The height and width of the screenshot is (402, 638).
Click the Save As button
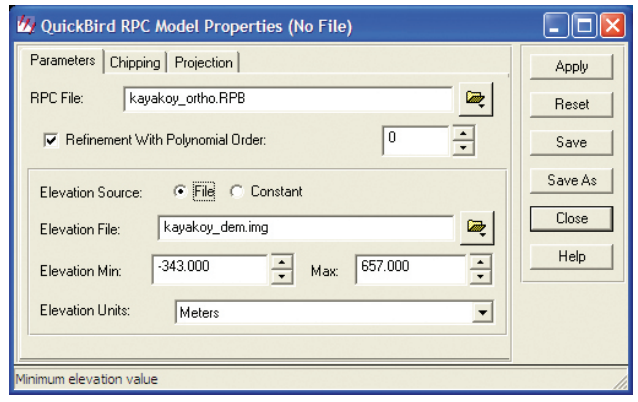[573, 179]
